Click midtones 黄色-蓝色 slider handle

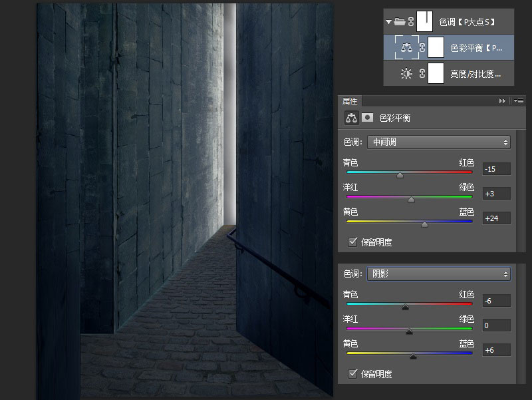point(424,224)
